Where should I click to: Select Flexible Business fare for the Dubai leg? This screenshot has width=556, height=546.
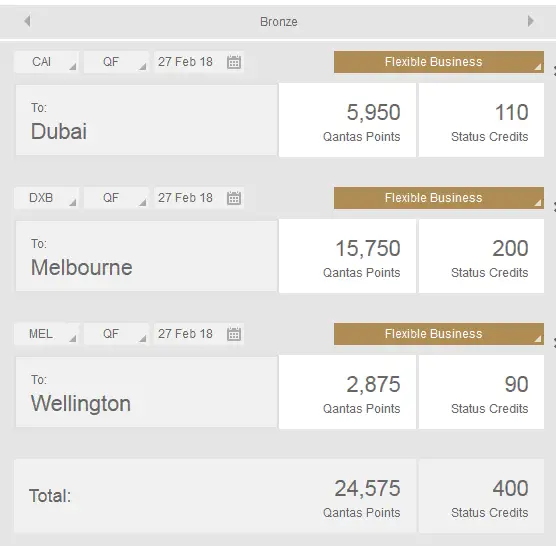click(439, 62)
